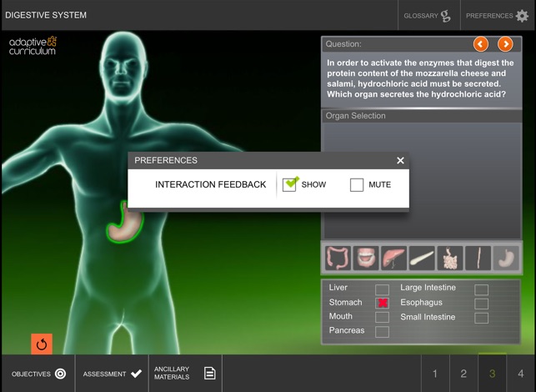Image resolution: width=536 pixels, height=392 pixels.
Task: Select the esophagus organ thumbnail
Action: 478,258
